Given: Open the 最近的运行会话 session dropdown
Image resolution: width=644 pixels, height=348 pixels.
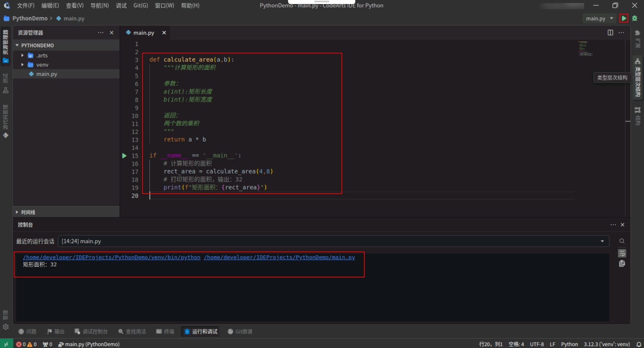Looking at the screenshot, I should [333, 241].
